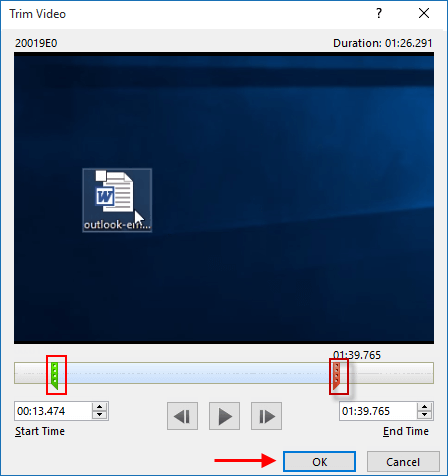This screenshot has height=476, width=448.
Task: Click in the End Time field
Action: pos(378,411)
